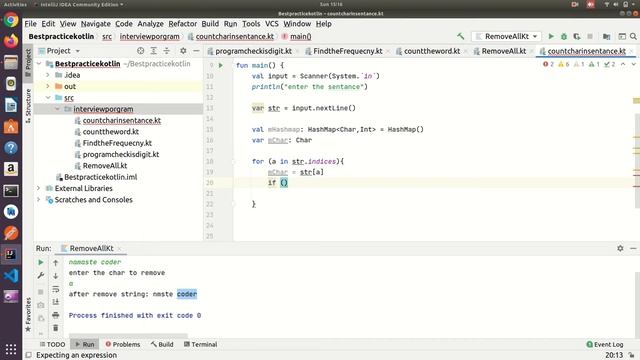Screen dimensions: 640x360
Task: Switch to counttheword.kt editor tab
Action: (431, 51)
